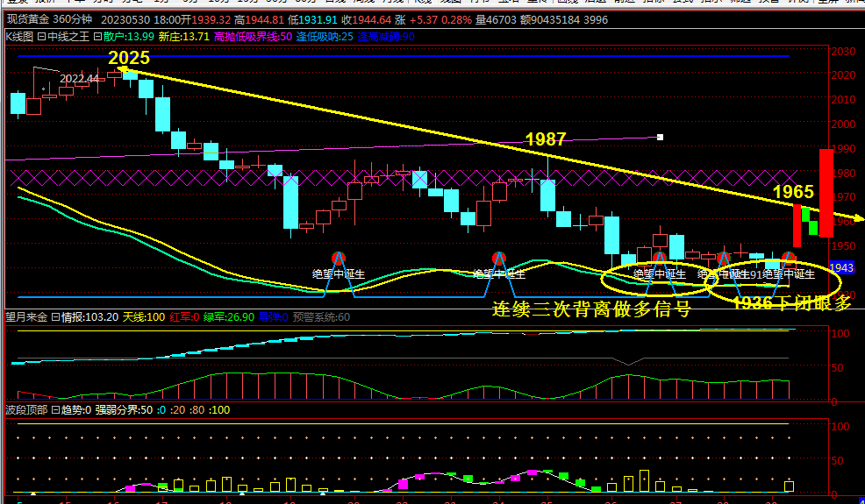Viewport: 865px width, 504px height.
Task: Select the 2022.44 high price label
Action: point(79,79)
